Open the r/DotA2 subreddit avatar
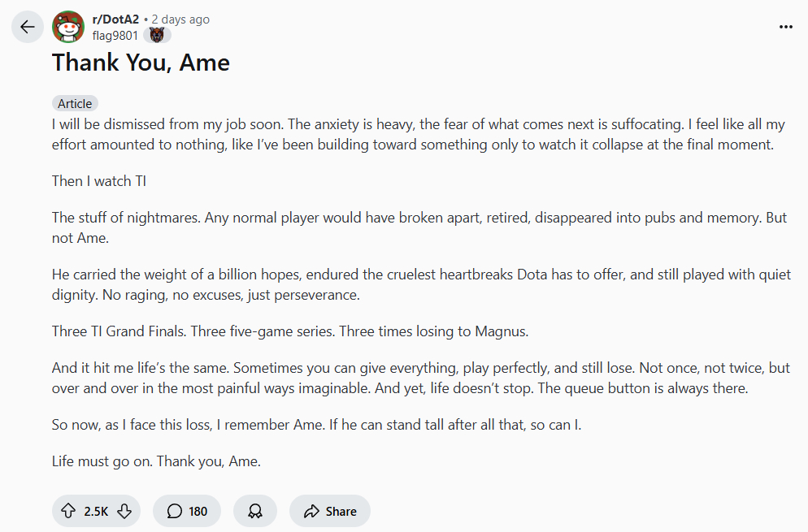 pyautogui.click(x=68, y=27)
